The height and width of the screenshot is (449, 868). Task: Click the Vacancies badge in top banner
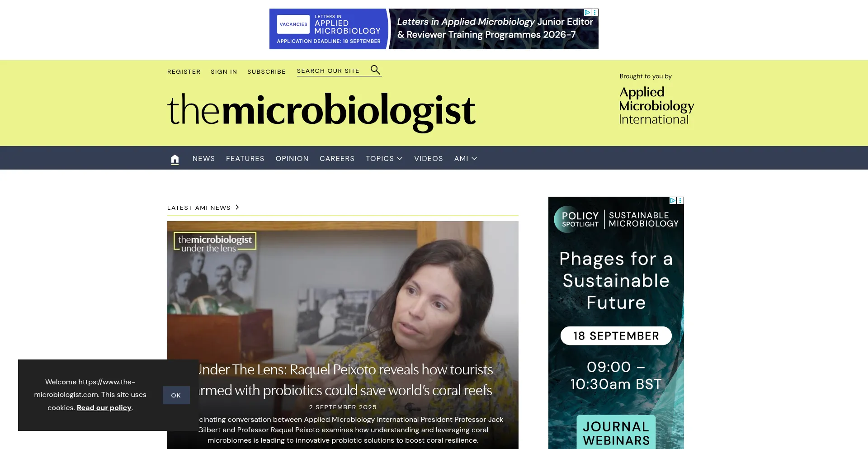pos(293,24)
